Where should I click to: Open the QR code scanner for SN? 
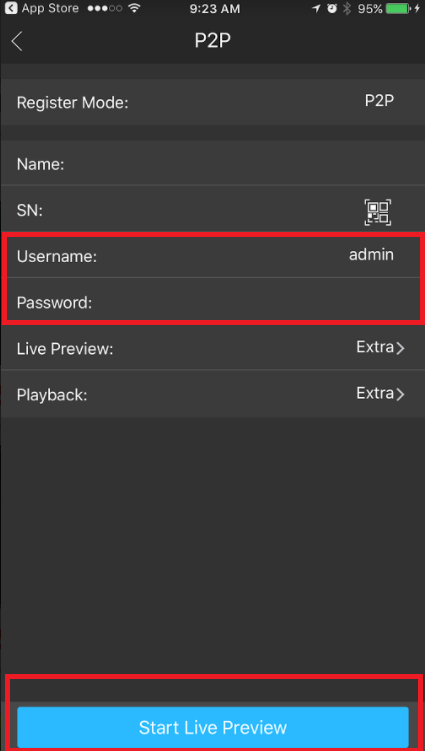(x=378, y=212)
